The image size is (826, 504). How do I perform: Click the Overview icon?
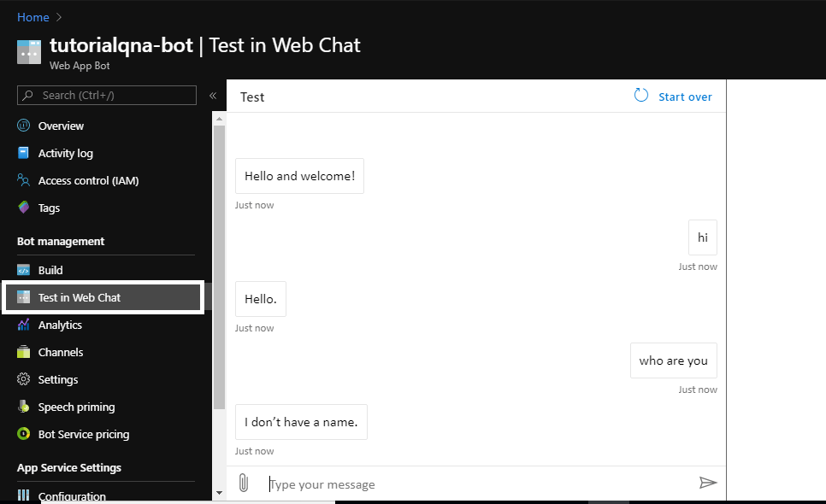[23, 126]
